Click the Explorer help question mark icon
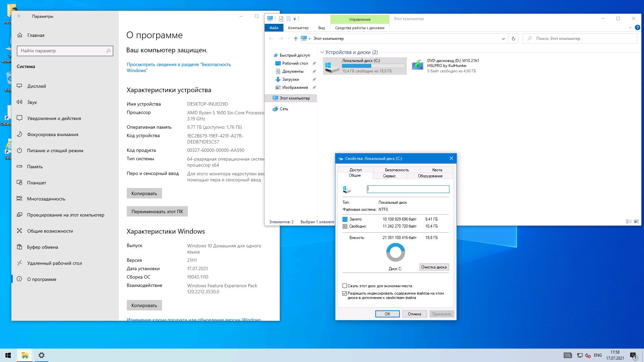This screenshot has height=362, width=644. click(638, 28)
